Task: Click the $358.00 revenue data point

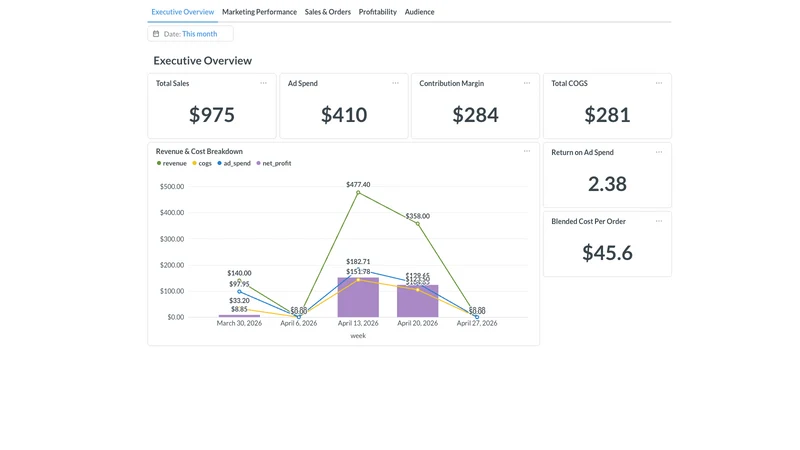Action: (418, 223)
